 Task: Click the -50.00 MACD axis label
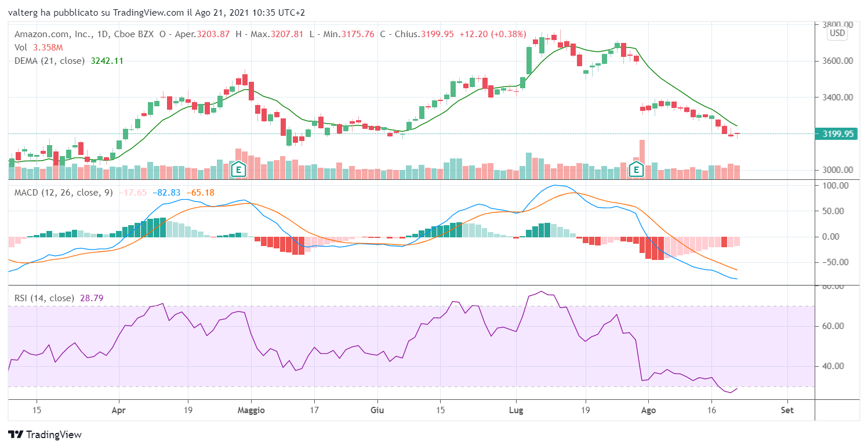[x=835, y=262]
